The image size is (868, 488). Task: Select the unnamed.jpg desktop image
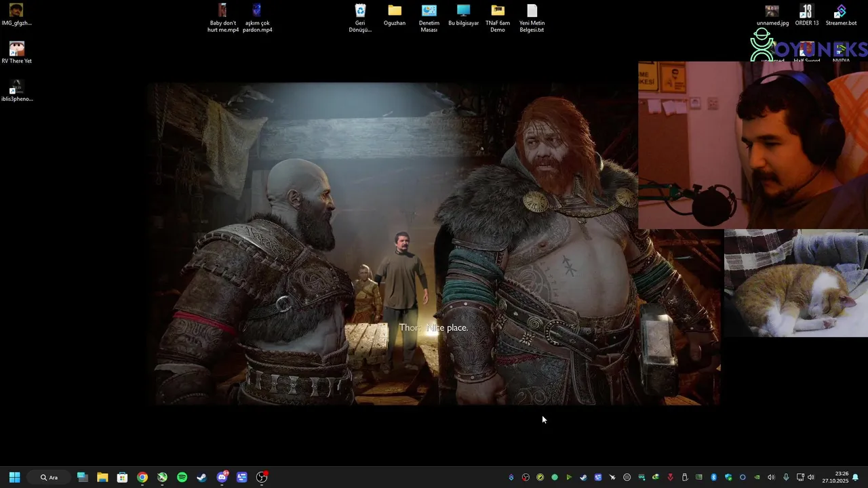pos(772,15)
